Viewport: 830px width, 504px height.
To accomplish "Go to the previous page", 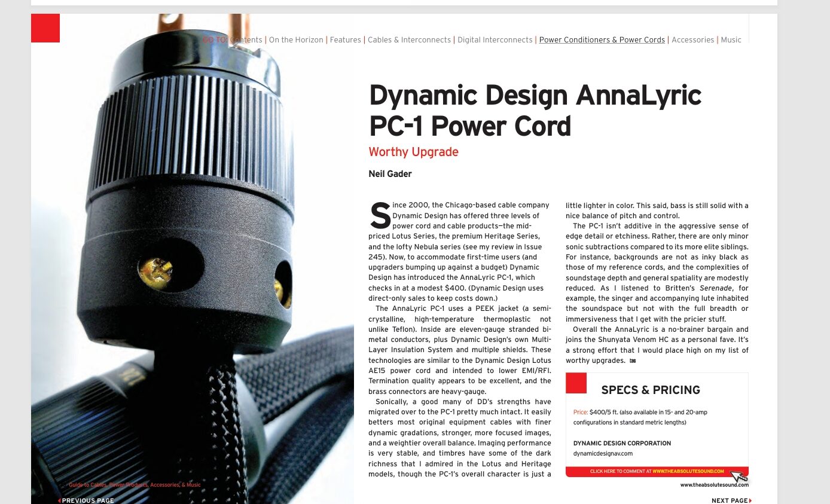I will [86, 500].
